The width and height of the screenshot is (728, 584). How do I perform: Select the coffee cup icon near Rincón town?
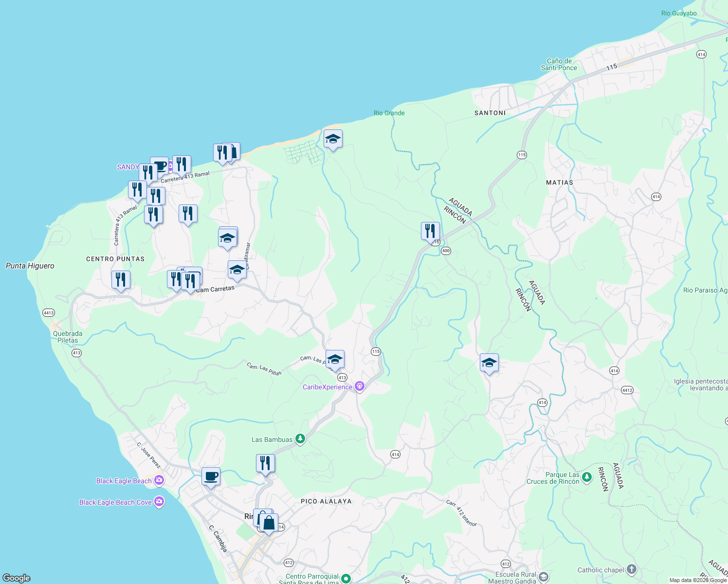[210, 477]
